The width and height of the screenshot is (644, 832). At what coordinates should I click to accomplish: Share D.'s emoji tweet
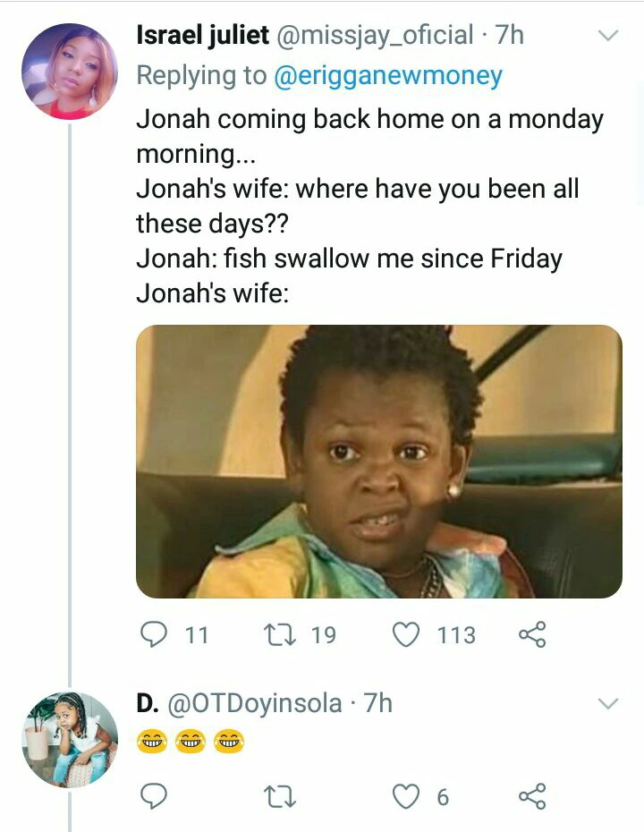pos(531,796)
